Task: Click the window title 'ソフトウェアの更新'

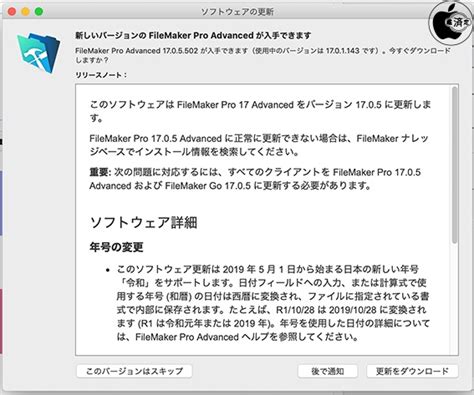Action: click(x=237, y=12)
